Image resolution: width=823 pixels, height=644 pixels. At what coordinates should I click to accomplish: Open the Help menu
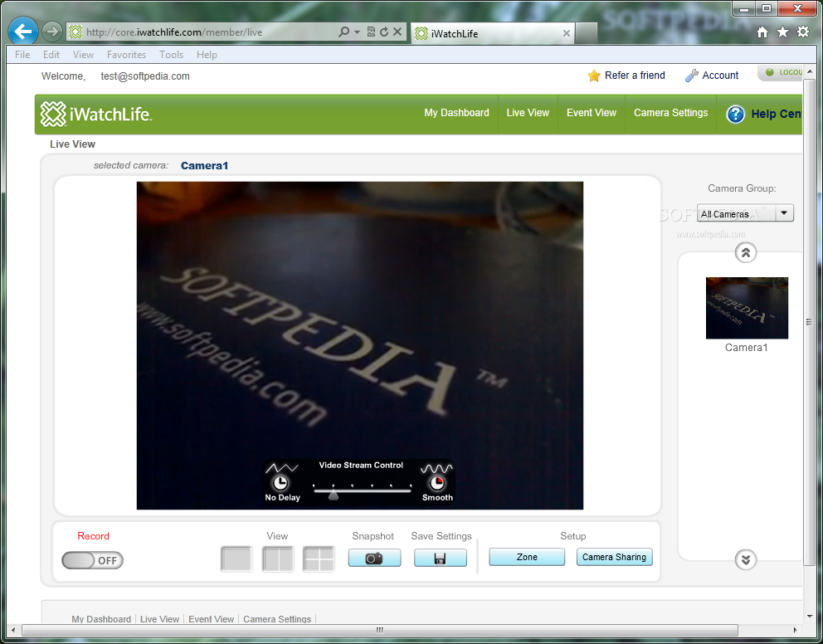pos(207,55)
